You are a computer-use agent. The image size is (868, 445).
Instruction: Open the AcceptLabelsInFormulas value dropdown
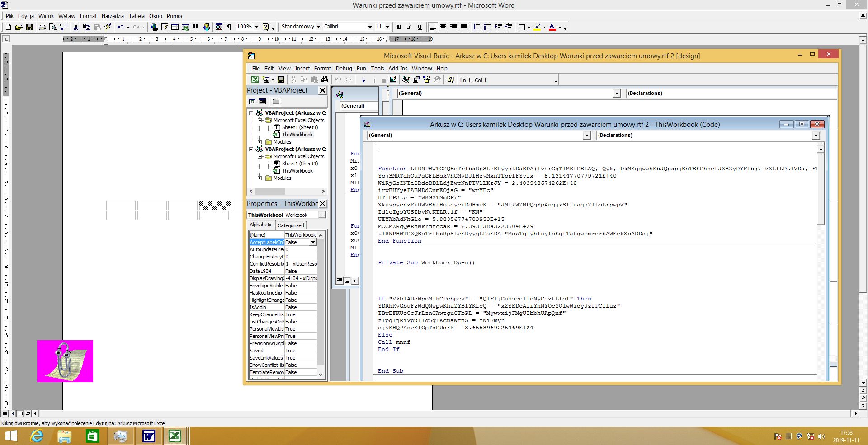pos(312,242)
